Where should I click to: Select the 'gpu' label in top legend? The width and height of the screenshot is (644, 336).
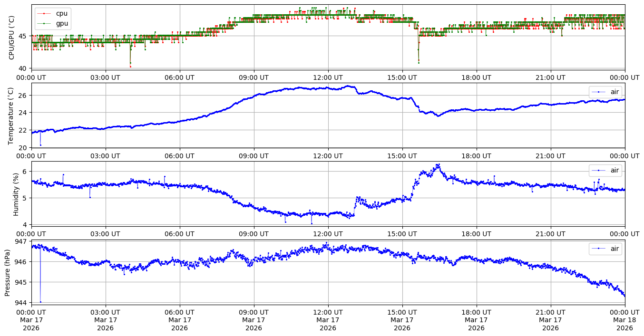pyautogui.click(x=62, y=23)
